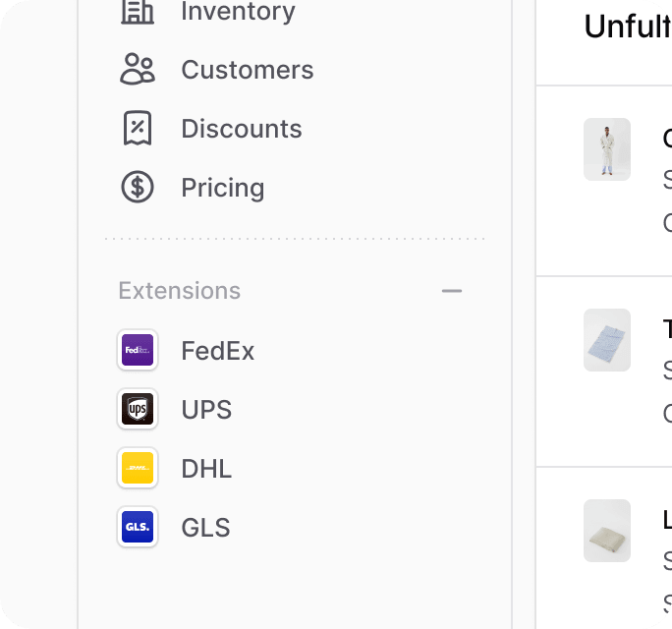The width and height of the screenshot is (672, 629).
Task: Click the Inventory building icon
Action: coord(138,12)
